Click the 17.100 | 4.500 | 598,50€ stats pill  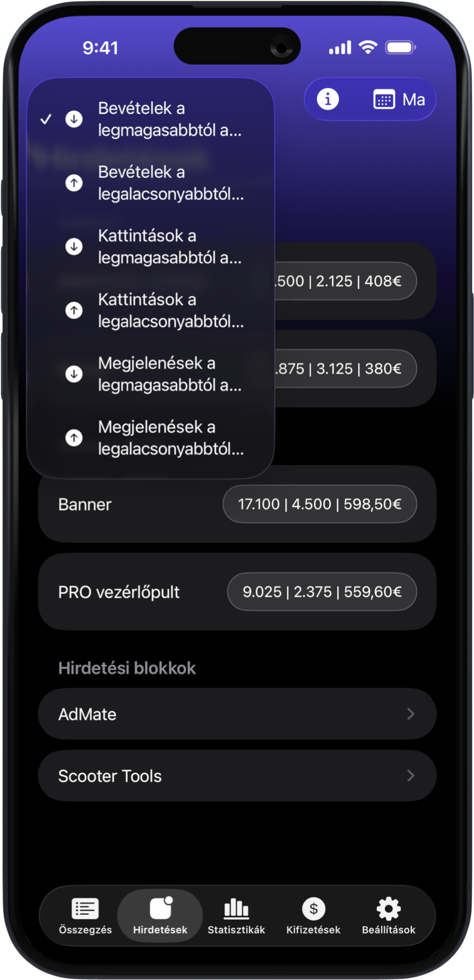[x=320, y=504]
